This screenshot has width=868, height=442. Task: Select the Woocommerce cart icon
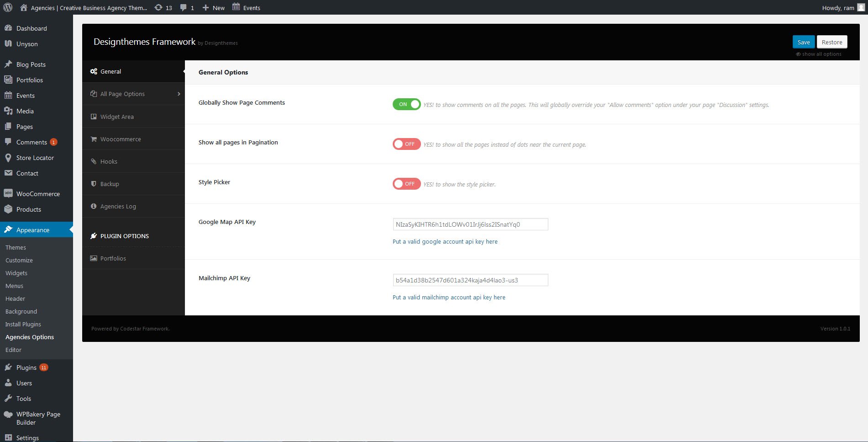(93, 139)
